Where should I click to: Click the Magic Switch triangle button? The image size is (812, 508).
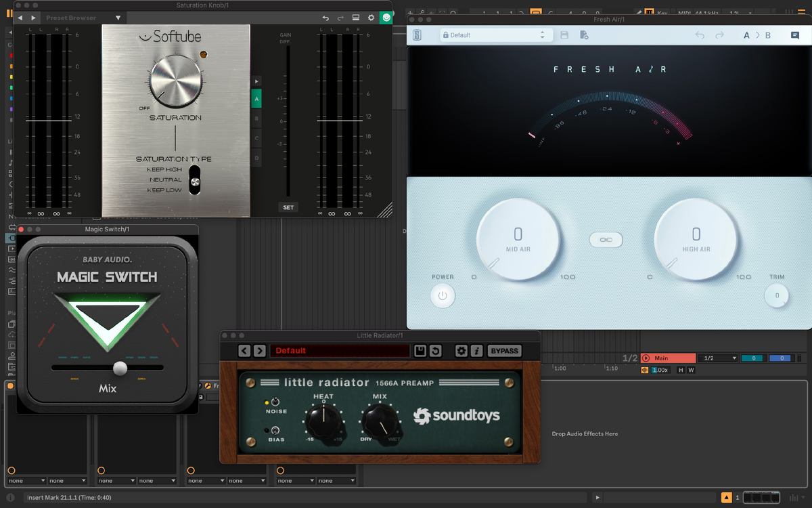(x=108, y=322)
